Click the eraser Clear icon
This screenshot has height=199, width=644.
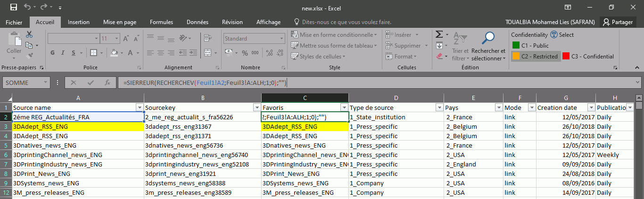pos(439,56)
